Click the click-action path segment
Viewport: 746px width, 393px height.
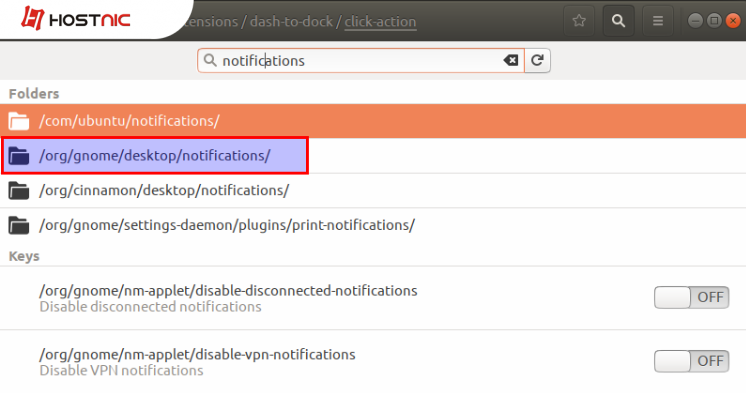coord(380,22)
